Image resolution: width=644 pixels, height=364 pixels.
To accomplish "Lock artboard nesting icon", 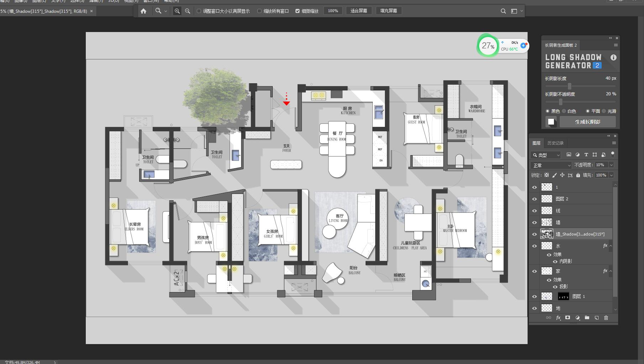I will click(570, 175).
